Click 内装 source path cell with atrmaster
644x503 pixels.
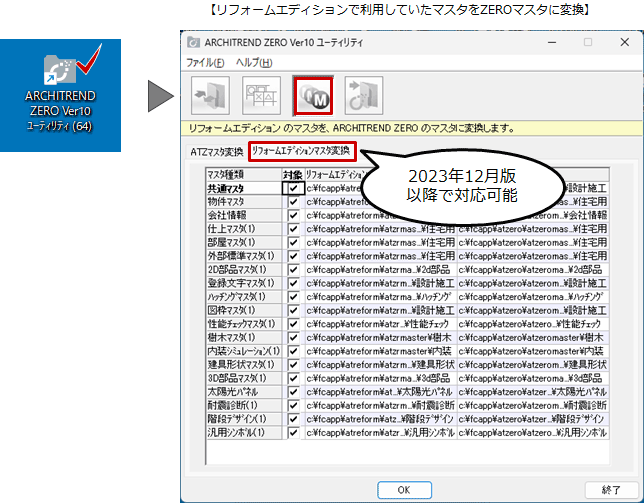(381, 351)
